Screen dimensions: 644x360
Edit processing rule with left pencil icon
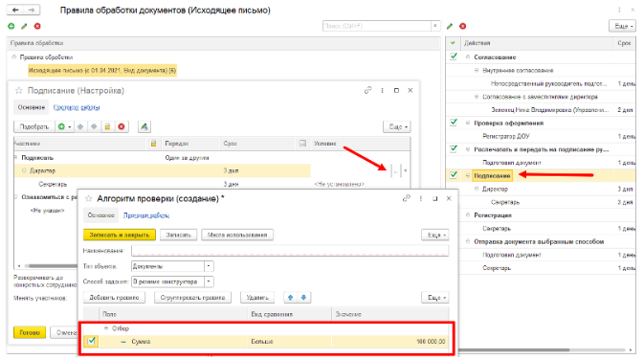(24, 26)
